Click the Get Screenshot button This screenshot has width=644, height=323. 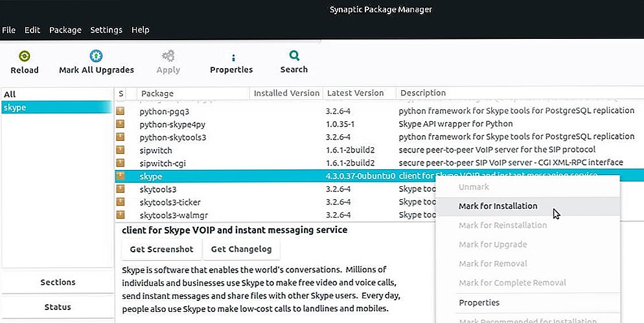tap(162, 249)
